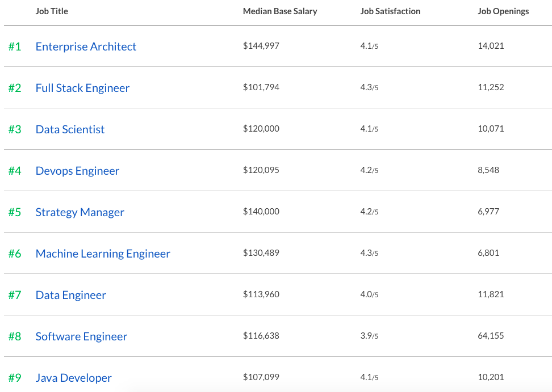Click the Median Base Salary header
This screenshot has height=392, width=552.
280,11
